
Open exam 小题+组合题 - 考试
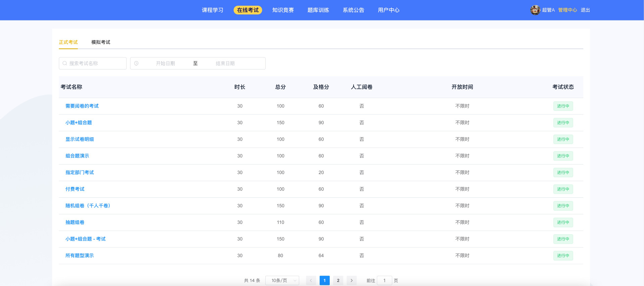(x=86, y=239)
